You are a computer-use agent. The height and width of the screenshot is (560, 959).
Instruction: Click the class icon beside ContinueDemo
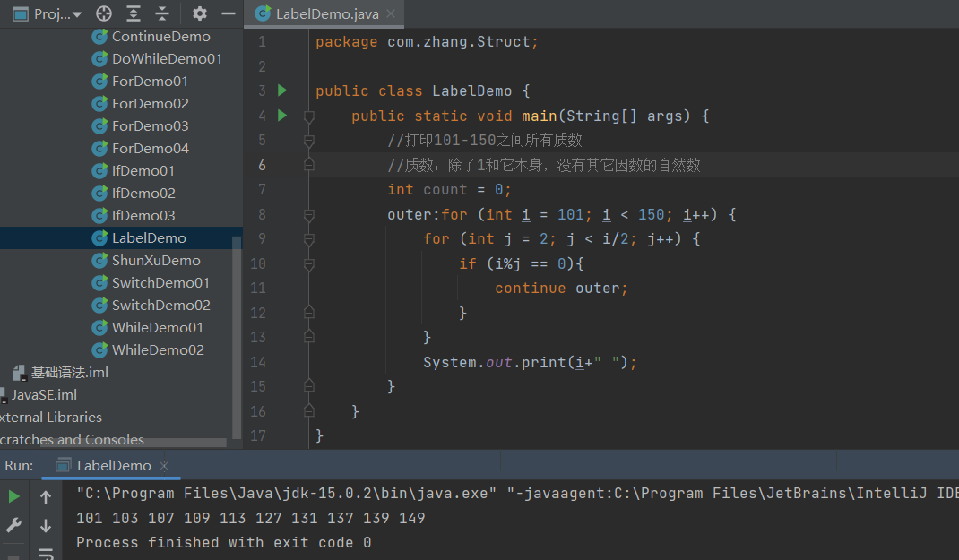click(x=99, y=37)
